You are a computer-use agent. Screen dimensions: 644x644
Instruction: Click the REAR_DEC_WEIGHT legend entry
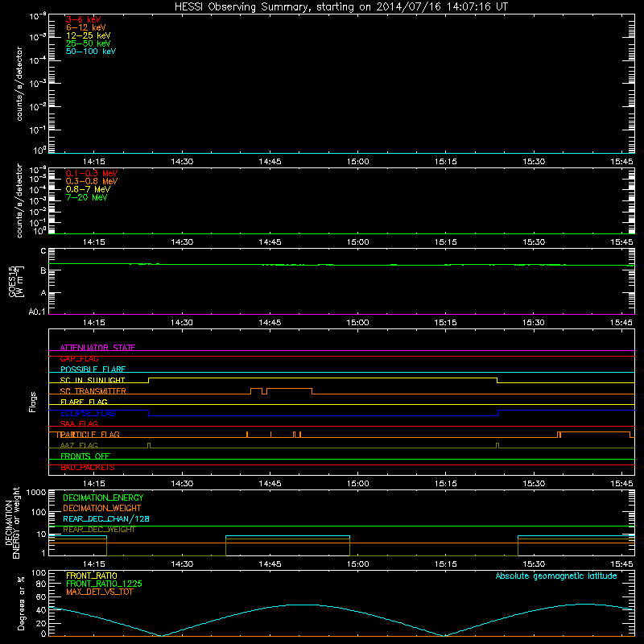pos(99,530)
